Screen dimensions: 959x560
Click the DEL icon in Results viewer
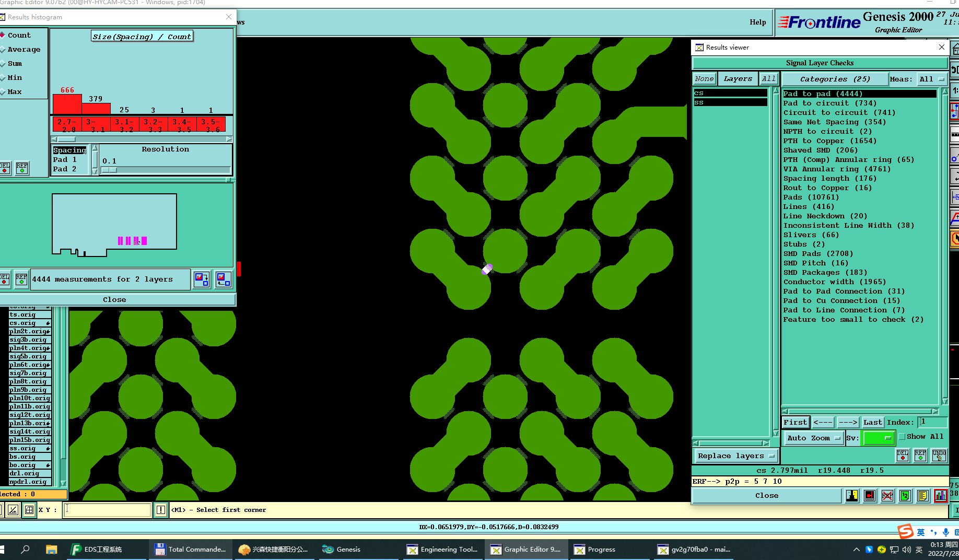point(903,456)
